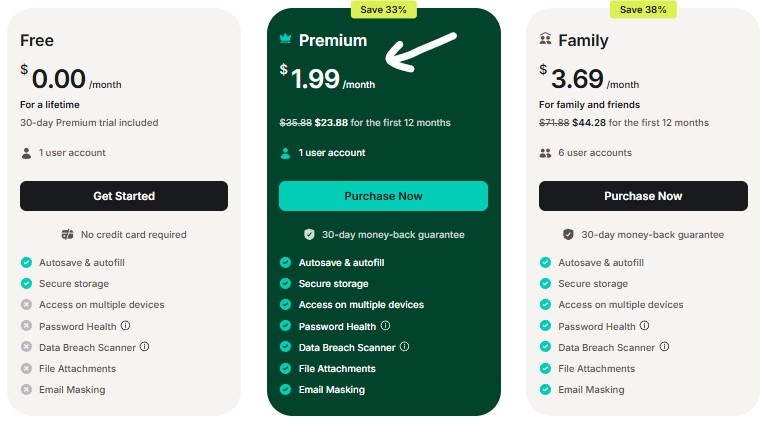Open Password Health info icon in Premium plan
767x425 pixels.
tap(385, 326)
